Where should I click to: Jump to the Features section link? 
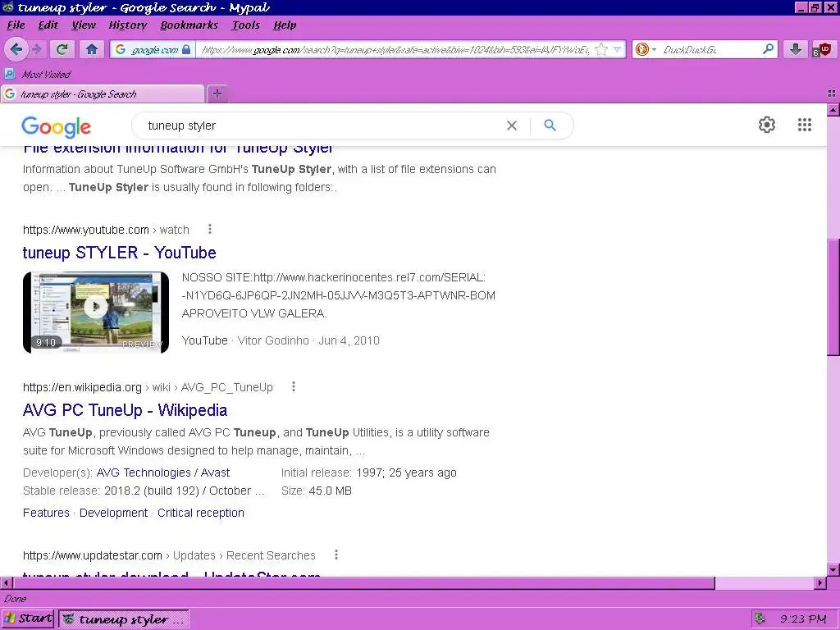pyautogui.click(x=46, y=513)
